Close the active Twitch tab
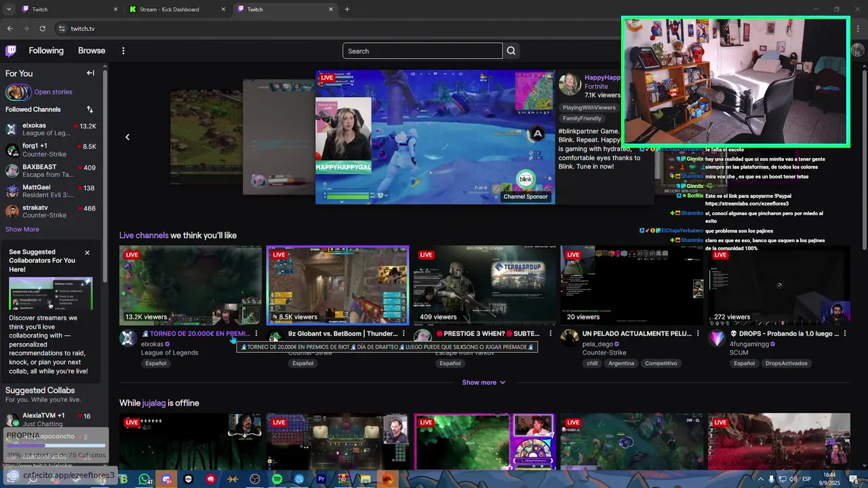Viewport: 868px width, 488px height. (x=331, y=9)
